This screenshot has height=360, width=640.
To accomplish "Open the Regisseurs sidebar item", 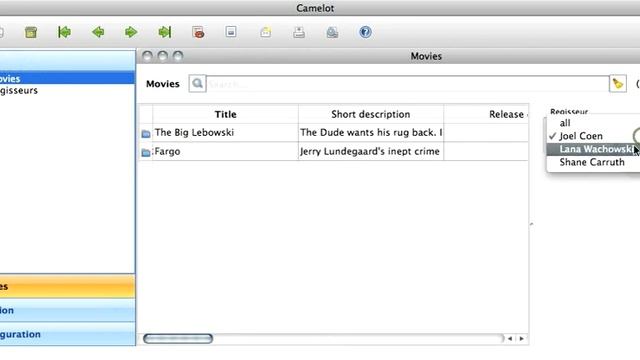I will coord(67,90).
